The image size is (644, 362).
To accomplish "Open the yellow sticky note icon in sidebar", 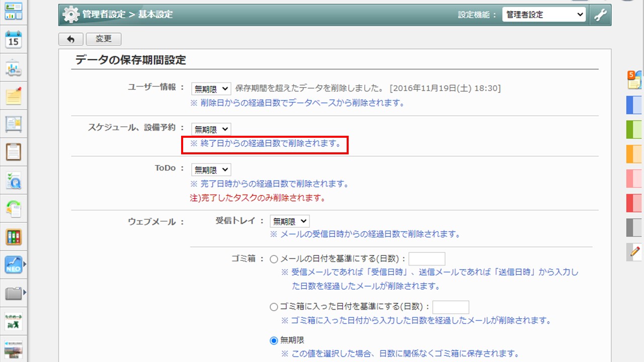I will (x=14, y=96).
